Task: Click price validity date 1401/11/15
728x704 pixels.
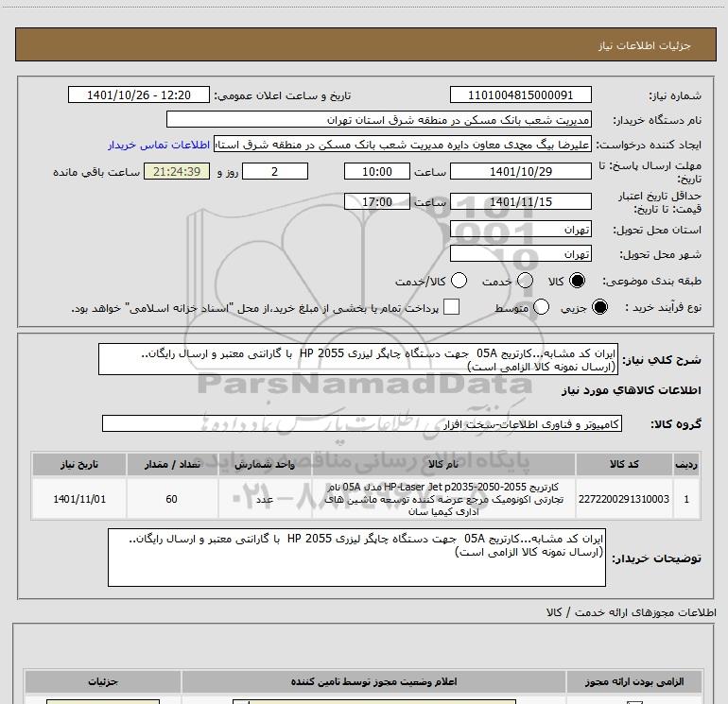Action: click(520, 201)
